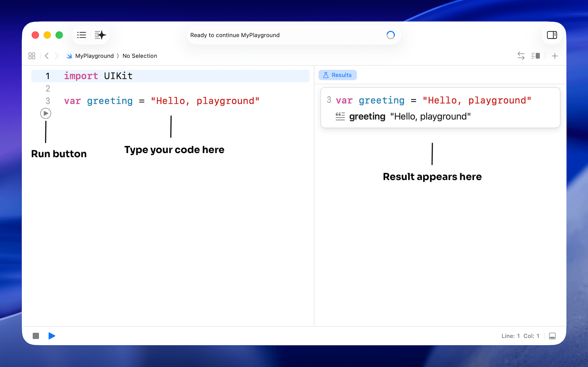Click the activity status loading spinner

(390, 35)
